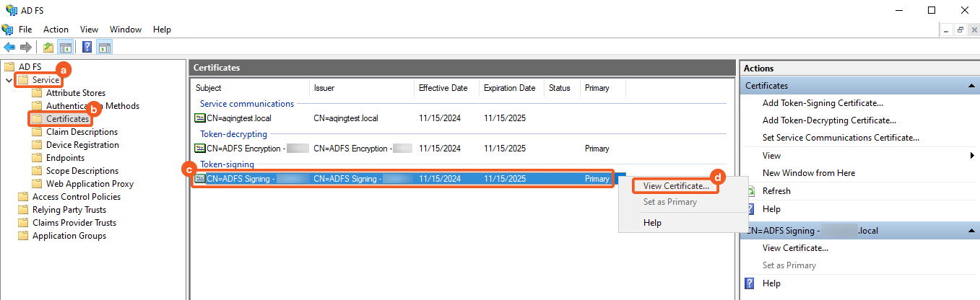Image resolution: width=980 pixels, height=300 pixels.
Task: Click the Claim Descriptions folder icon
Action: click(x=37, y=132)
